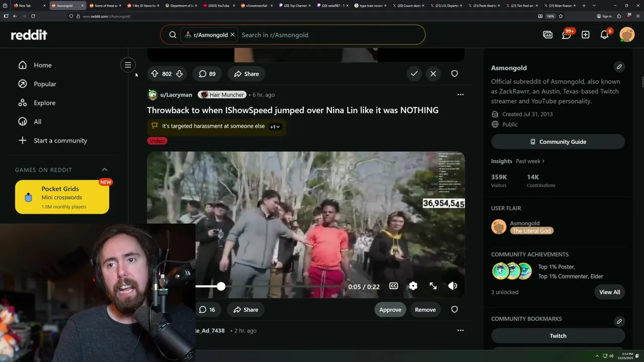Expand the video to fullscreen
The image size is (644, 362).
(x=433, y=286)
